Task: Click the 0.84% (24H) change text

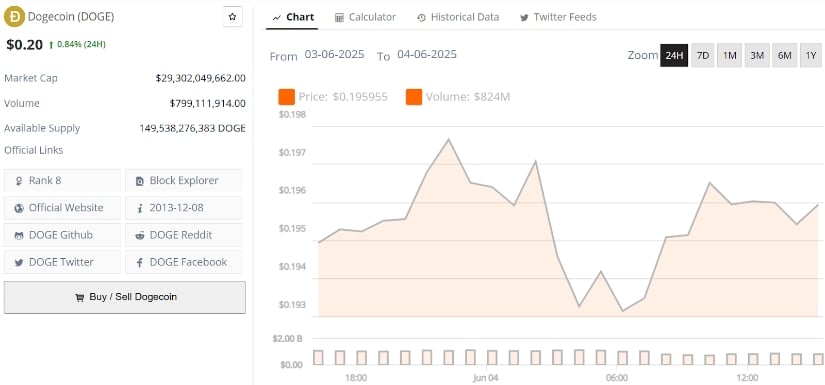Action: pos(81,45)
